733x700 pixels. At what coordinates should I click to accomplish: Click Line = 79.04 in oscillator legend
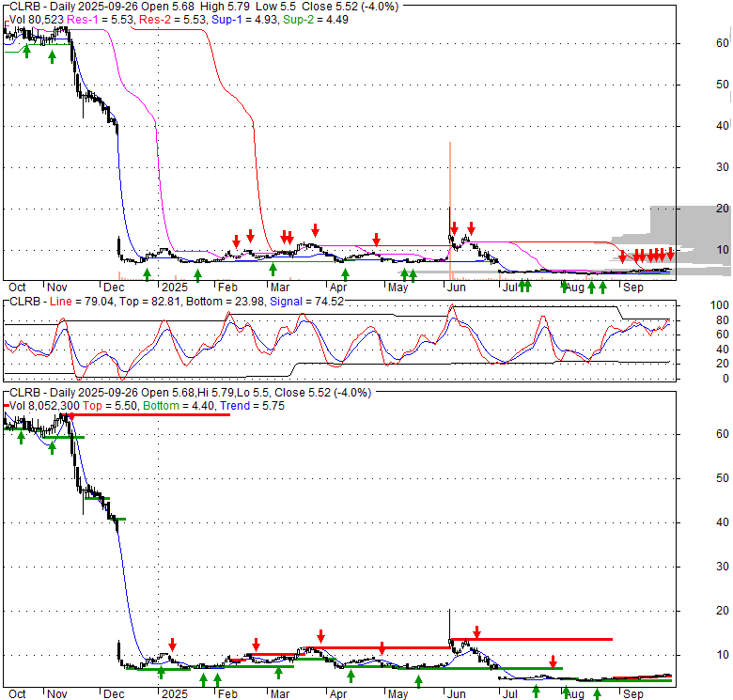pos(82,302)
